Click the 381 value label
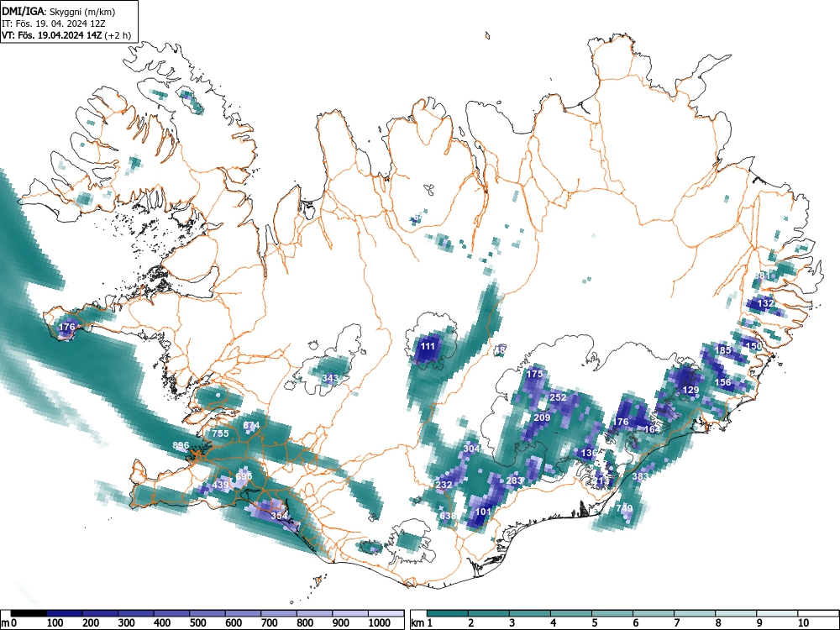This screenshot has width=840, height=630. point(761,276)
